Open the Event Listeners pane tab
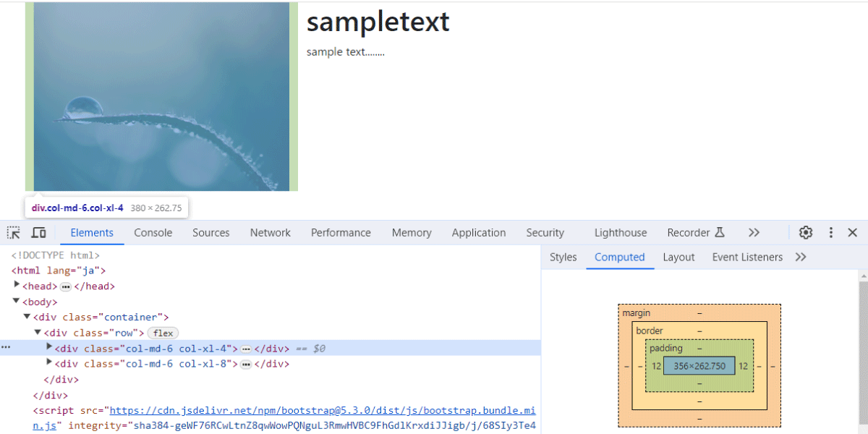This screenshot has width=868, height=434. [747, 258]
